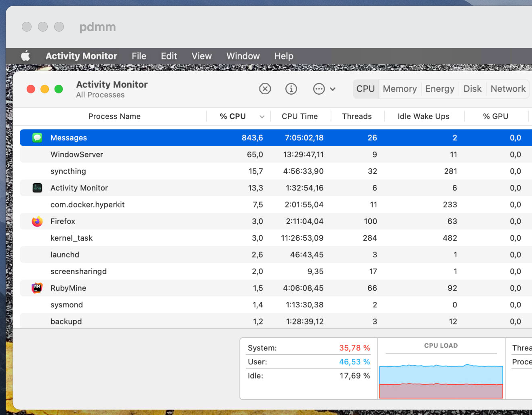
Task: Click the Firefox icon in process list
Action: [x=37, y=221]
